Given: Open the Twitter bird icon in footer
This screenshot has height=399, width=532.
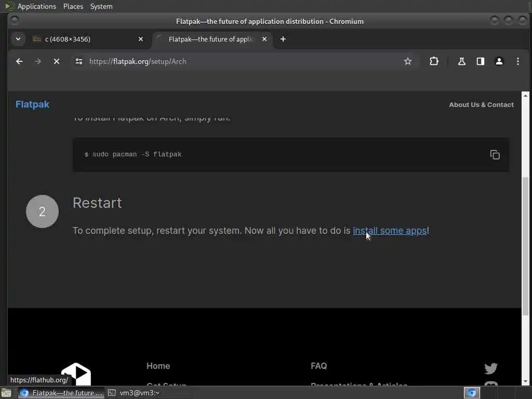Looking at the screenshot, I should click(490, 368).
